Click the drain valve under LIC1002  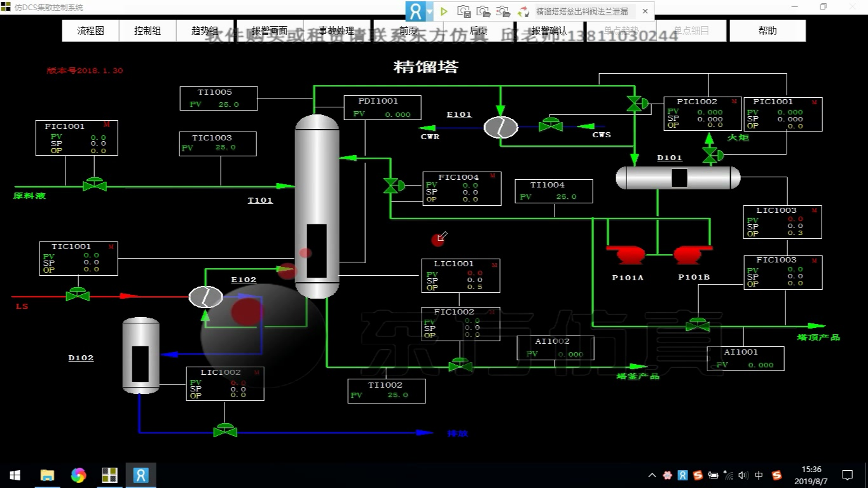click(225, 430)
